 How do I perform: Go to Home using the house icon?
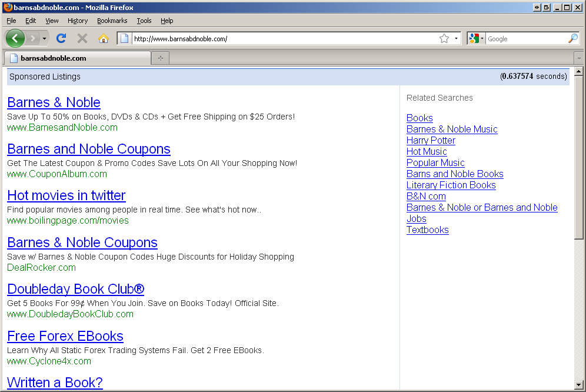(104, 38)
